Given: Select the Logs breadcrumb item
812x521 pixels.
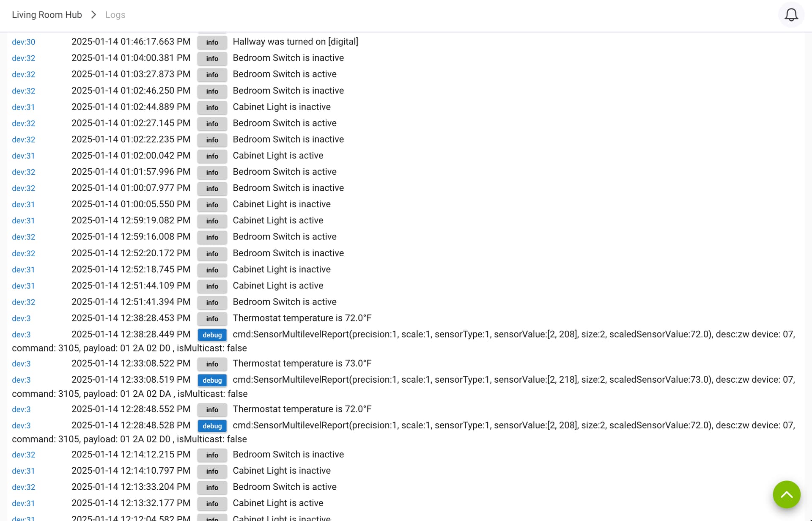Looking at the screenshot, I should coord(115,15).
